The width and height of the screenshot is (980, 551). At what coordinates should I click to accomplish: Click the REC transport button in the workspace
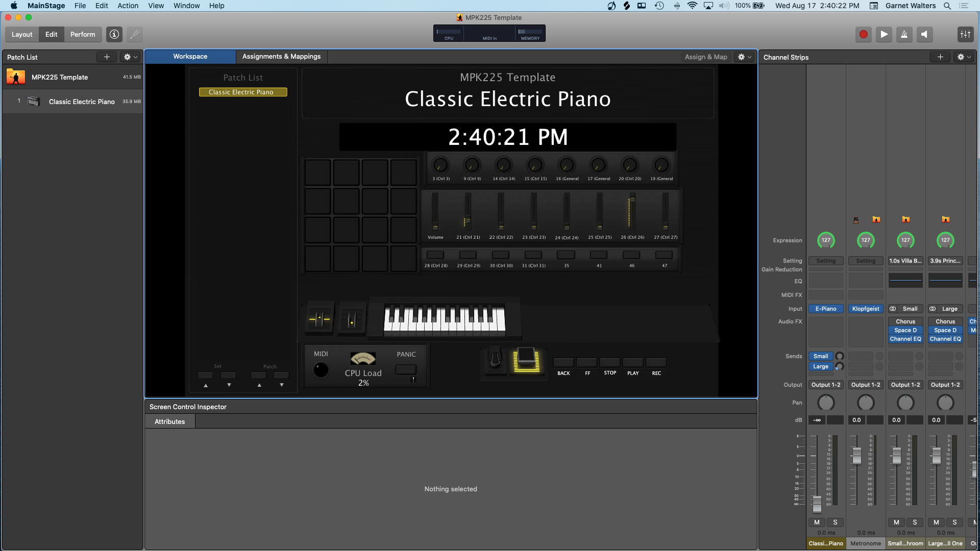pos(656,362)
